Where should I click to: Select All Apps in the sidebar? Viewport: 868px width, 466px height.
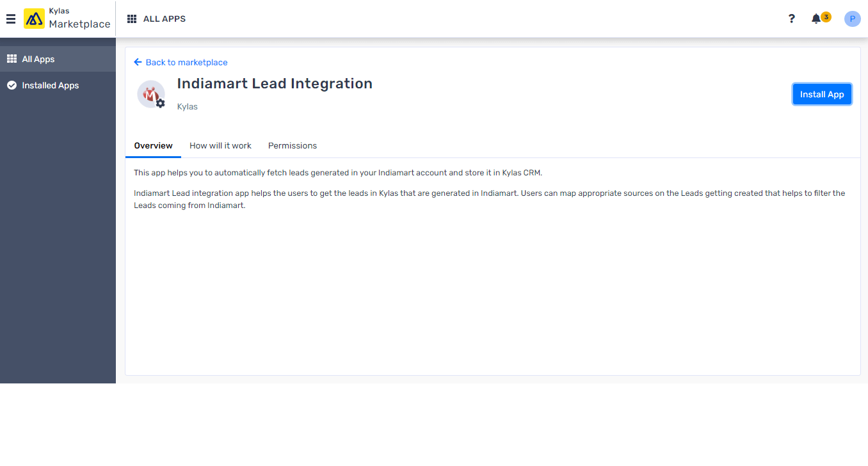[x=36, y=58]
